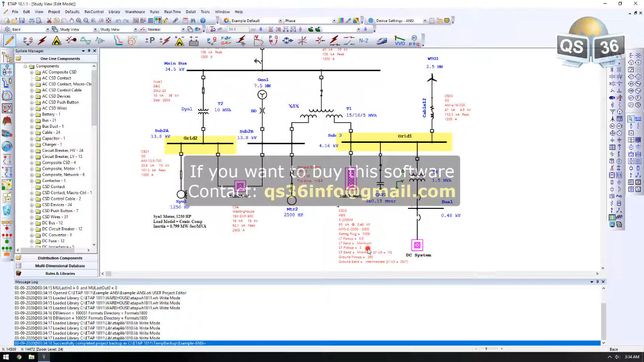Click the DC System composite network element

pyautogui.click(x=417, y=245)
